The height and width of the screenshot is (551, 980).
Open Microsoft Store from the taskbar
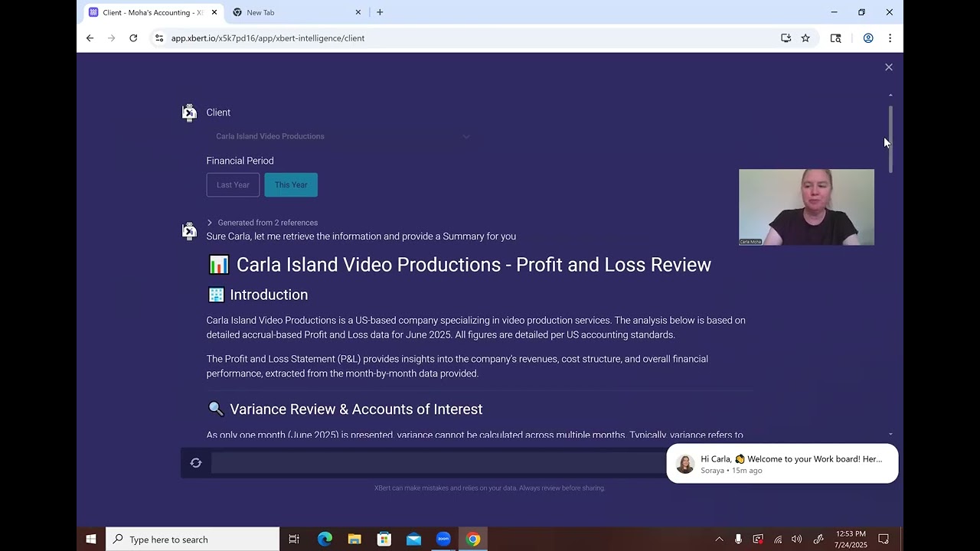[384, 540]
